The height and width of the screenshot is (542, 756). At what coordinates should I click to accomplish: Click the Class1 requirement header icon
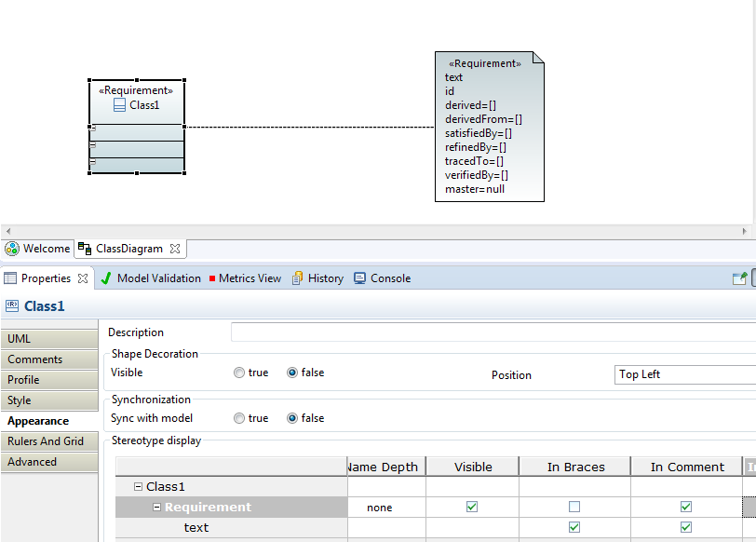(12, 305)
